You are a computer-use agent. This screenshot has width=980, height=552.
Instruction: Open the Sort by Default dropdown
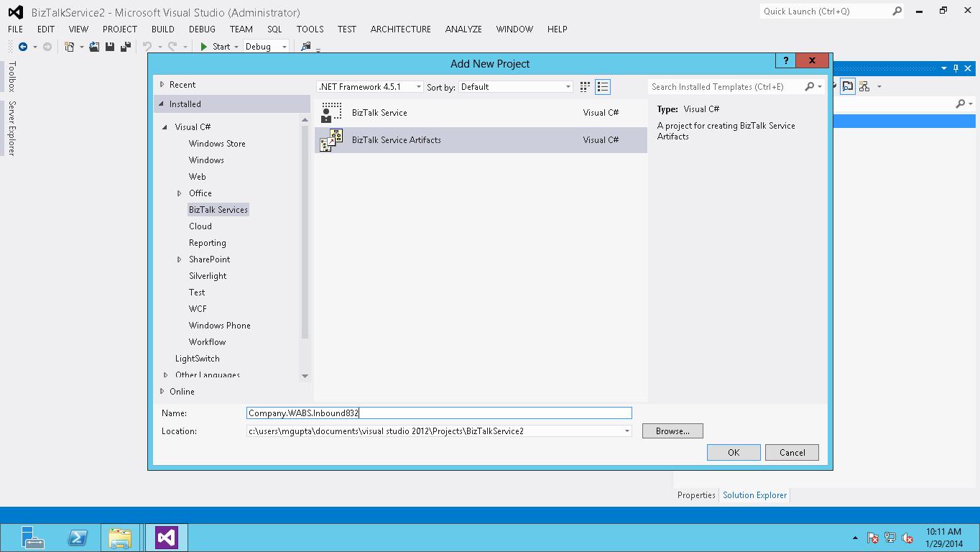click(568, 87)
